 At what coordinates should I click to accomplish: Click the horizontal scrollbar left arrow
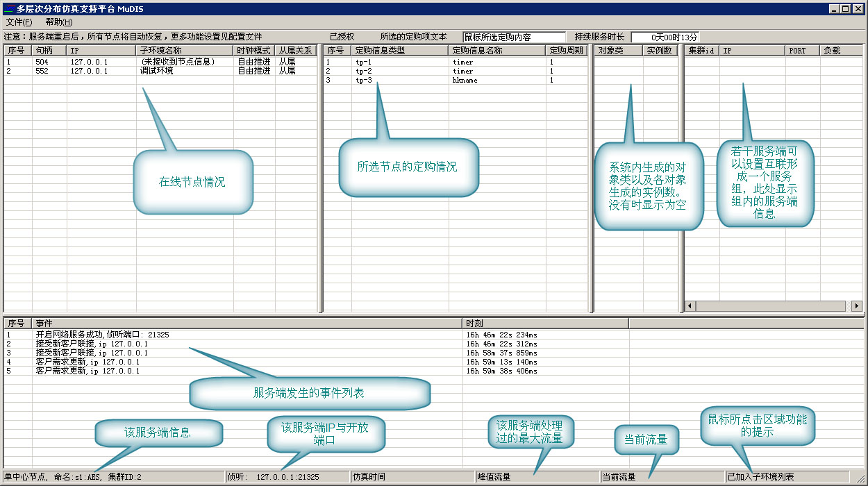point(690,306)
